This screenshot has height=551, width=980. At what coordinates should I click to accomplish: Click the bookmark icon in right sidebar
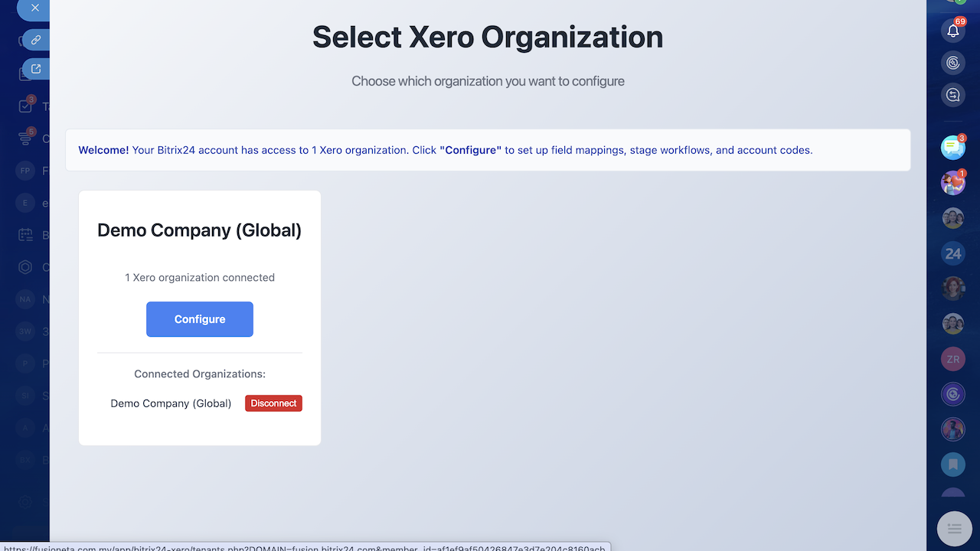(x=953, y=464)
